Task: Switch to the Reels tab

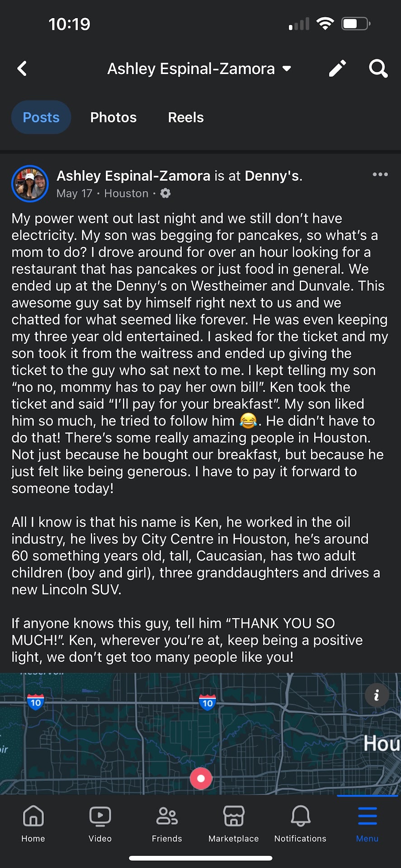Action: [186, 118]
